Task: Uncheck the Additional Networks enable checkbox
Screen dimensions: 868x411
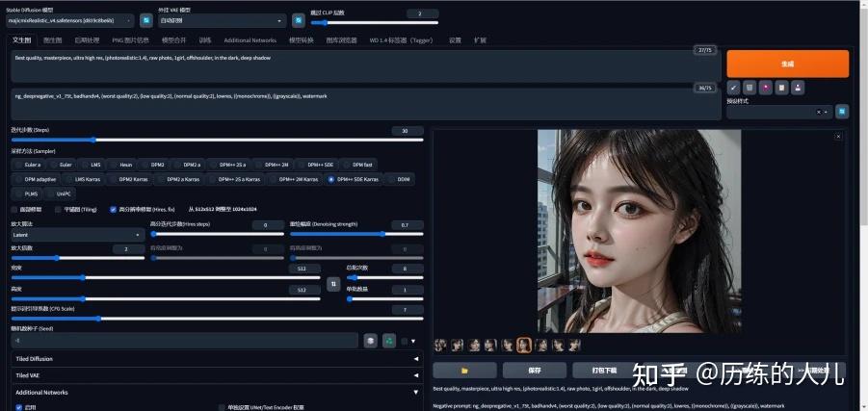Action: coord(19,407)
